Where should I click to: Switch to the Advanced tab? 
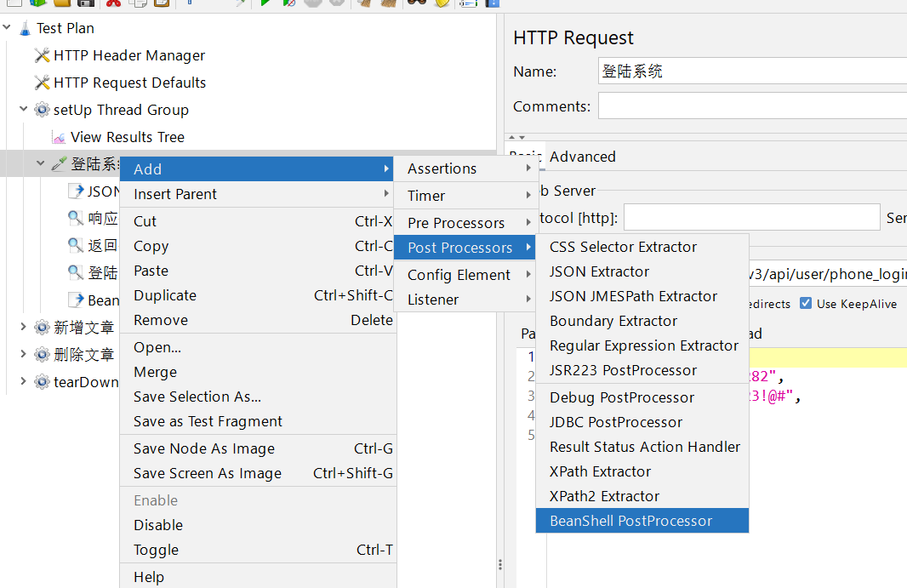582,157
